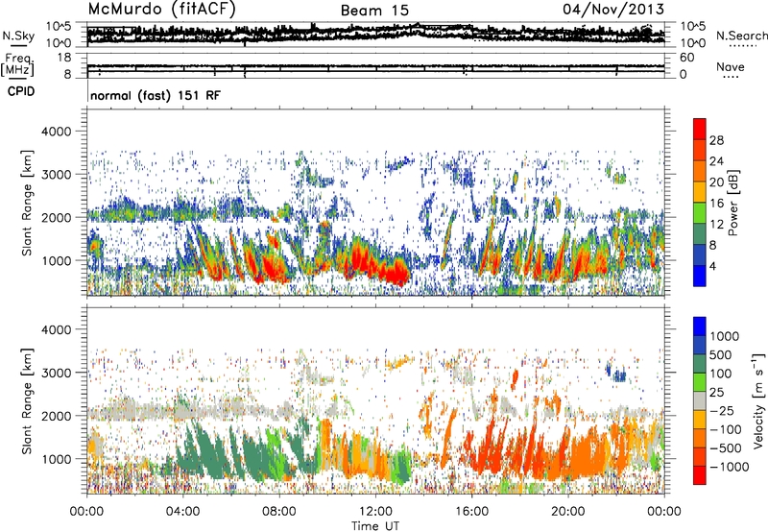
Task: Click the "24" tick on the Power color bar
Action: [x=716, y=161]
